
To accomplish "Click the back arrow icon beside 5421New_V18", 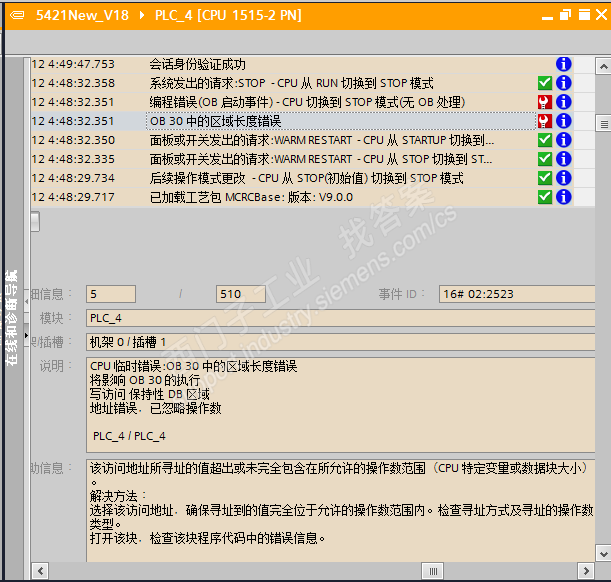I will coord(17,16).
